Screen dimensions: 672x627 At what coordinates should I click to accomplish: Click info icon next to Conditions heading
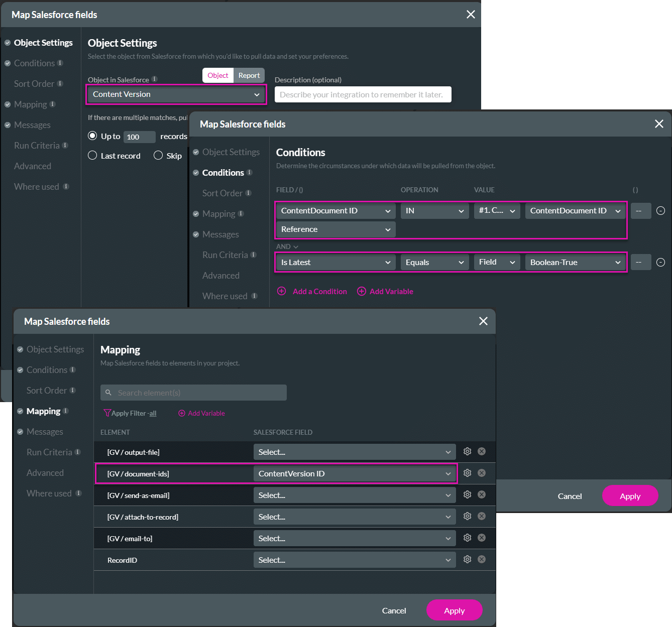click(x=249, y=172)
